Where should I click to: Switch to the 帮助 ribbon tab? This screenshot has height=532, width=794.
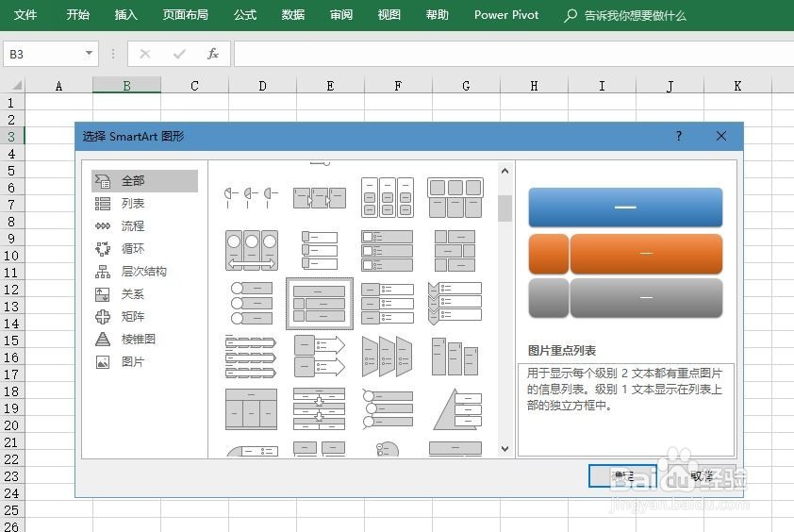click(x=437, y=15)
